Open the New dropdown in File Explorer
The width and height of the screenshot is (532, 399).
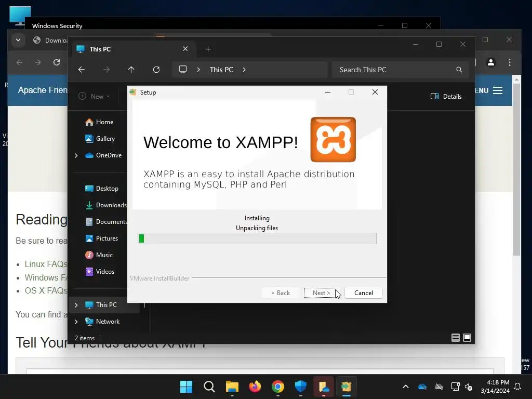coord(95,96)
